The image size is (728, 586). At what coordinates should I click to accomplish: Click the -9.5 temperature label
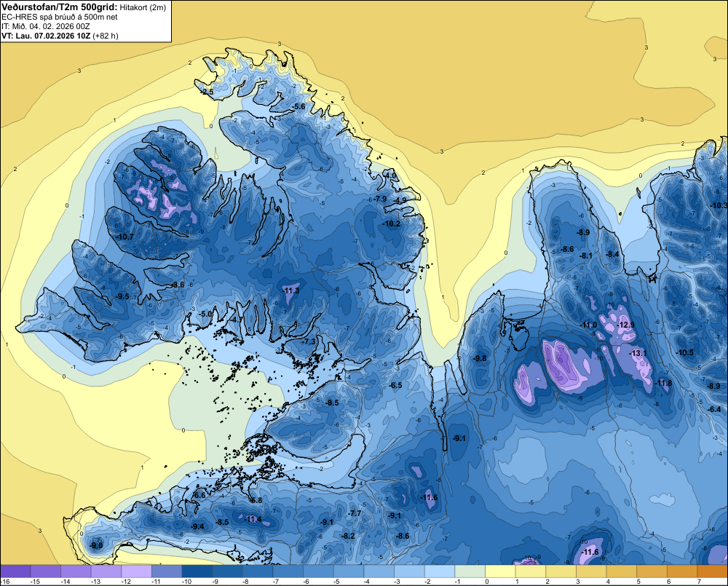(122, 296)
